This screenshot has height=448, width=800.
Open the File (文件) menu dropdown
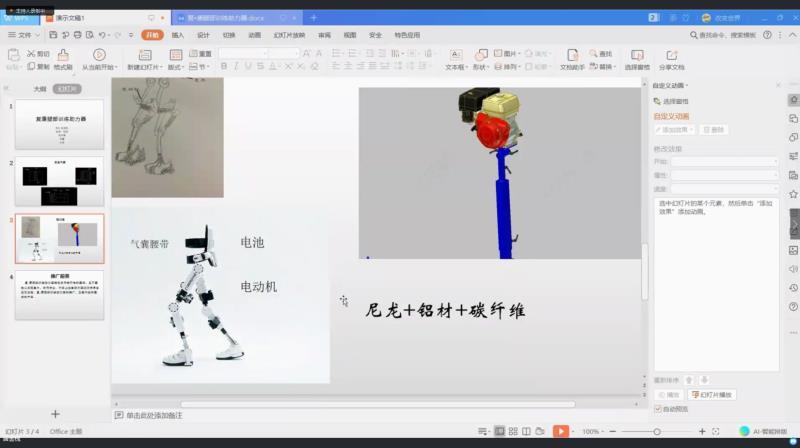tap(23, 35)
